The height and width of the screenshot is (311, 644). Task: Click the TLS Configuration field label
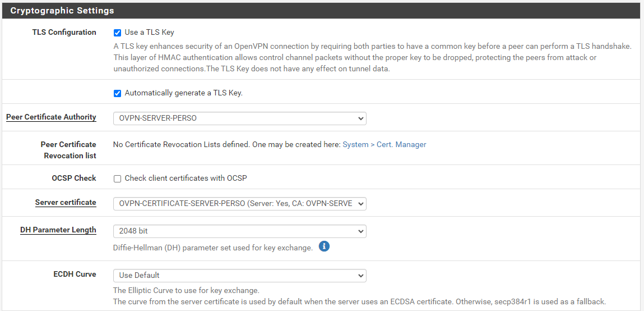[x=64, y=33]
